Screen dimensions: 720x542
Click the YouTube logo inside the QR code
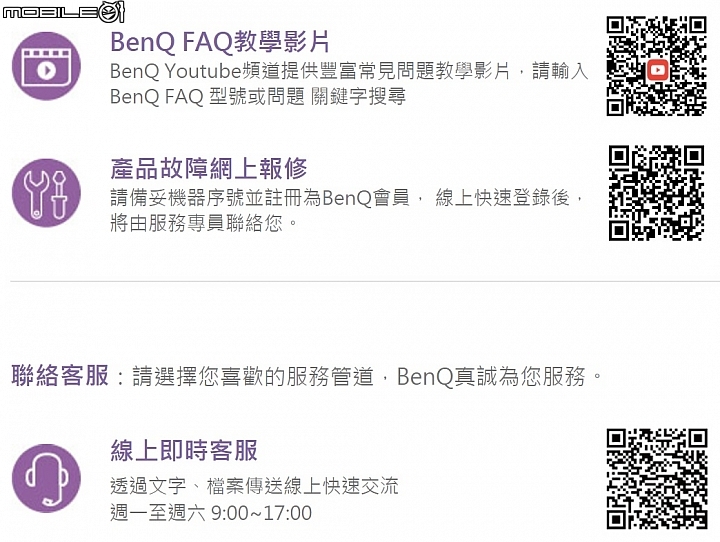[x=657, y=69]
